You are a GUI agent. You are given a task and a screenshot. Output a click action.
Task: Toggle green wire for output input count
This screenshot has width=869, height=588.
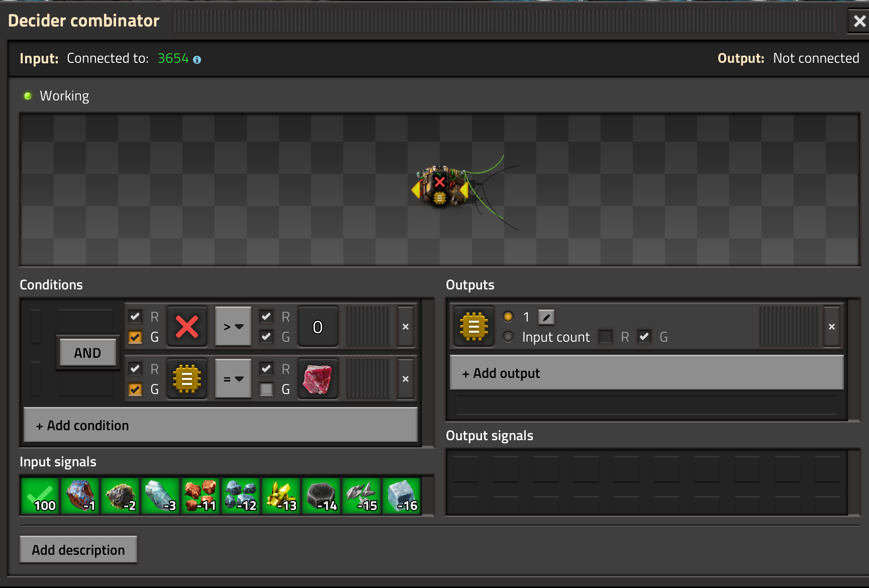[x=644, y=337]
